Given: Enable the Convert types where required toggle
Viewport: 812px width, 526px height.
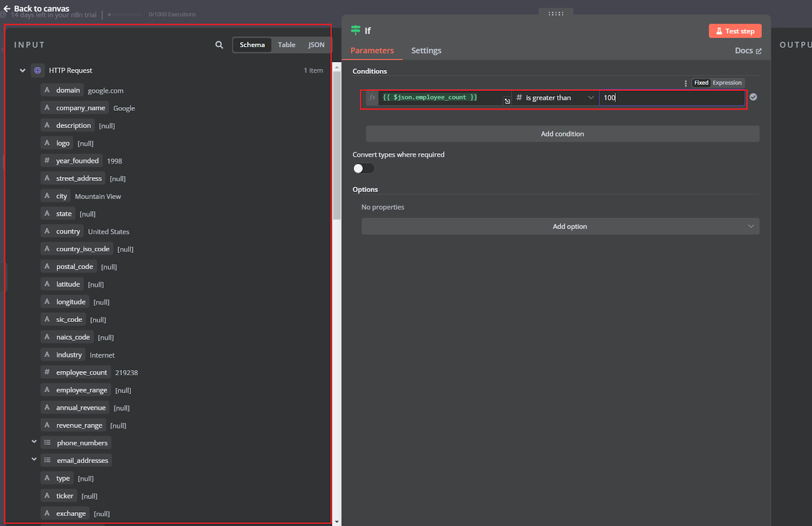Looking at the screenshot, I should [363, 168].
